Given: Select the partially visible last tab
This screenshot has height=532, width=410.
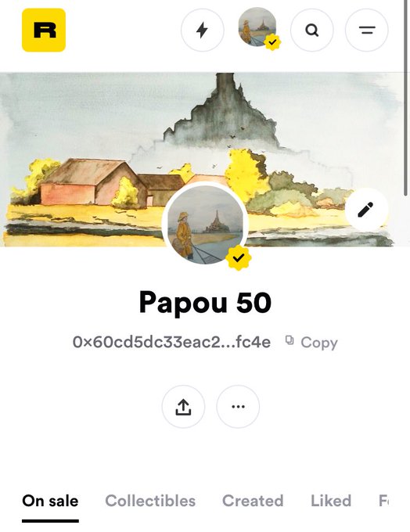Looking at the screenshot, I should click(383, 501).
